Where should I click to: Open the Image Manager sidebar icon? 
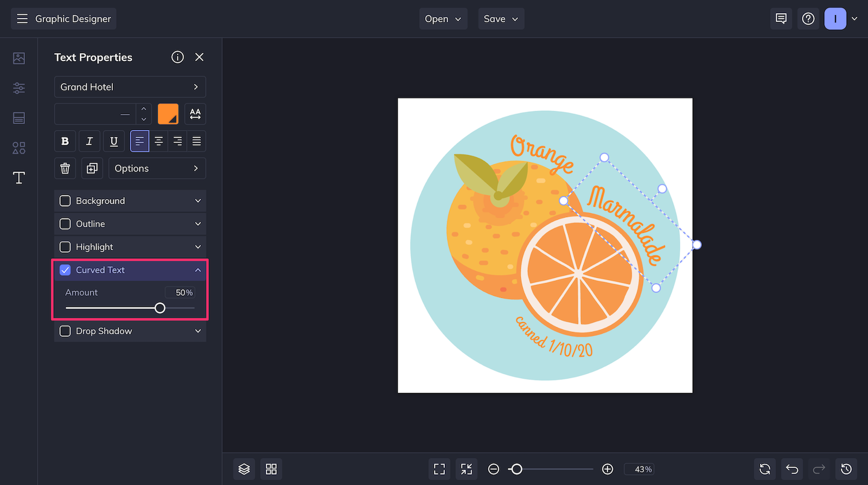tap(19, 58)
